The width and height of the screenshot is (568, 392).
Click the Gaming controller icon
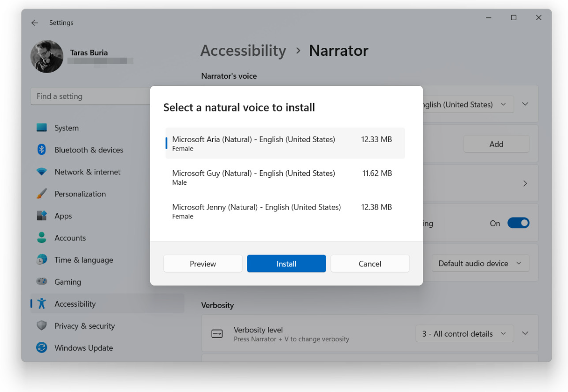coord(42,282)
